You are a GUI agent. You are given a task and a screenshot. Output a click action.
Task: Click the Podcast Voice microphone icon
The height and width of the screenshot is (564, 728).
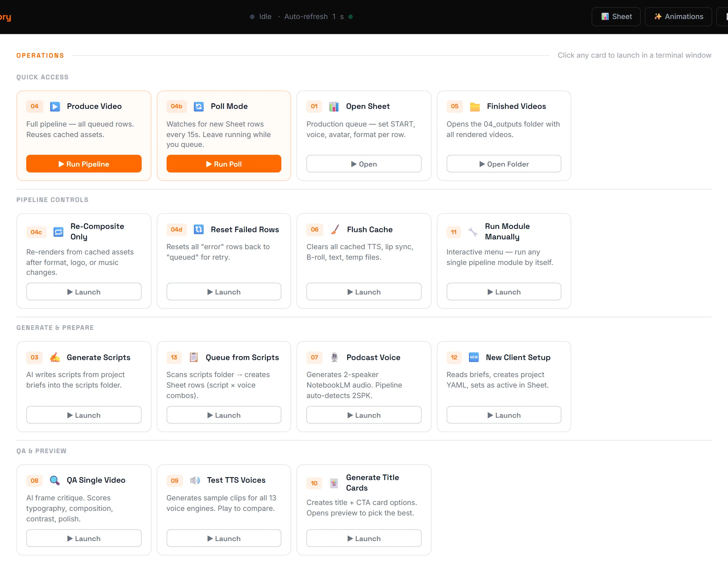coord(334,357)
